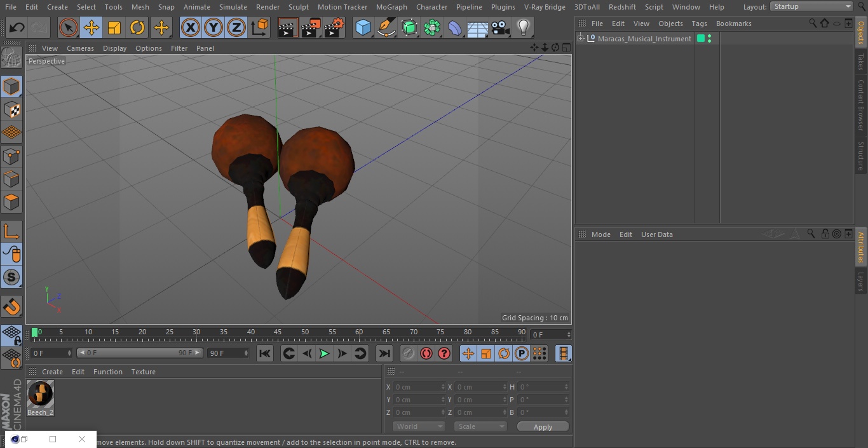Open the World coordinate dropdown
Image resolution: width=868 pixels, height=448 pixels.
tap(419, 426)
